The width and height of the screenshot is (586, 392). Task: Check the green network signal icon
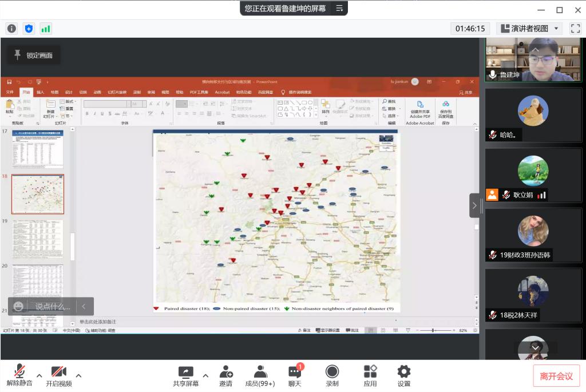tap(46, 29)
